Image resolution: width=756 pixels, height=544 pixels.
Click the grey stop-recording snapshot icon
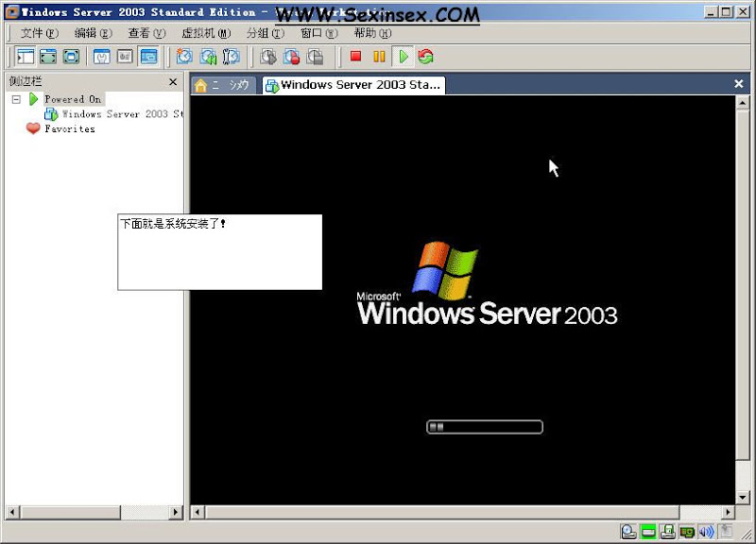pos(316,57)
